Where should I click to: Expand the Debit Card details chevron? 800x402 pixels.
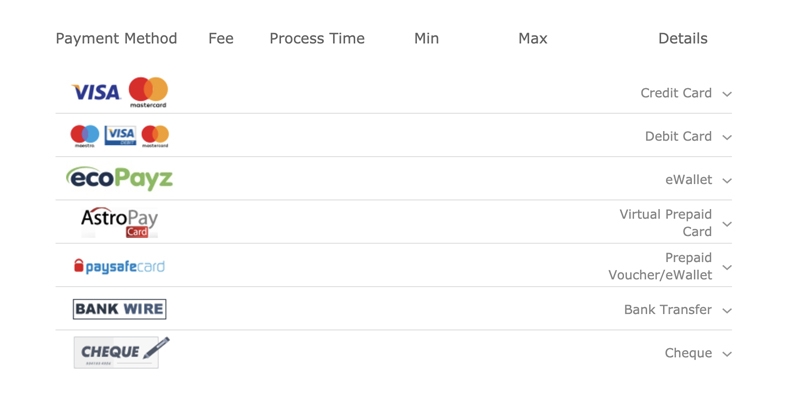[727, 137]
